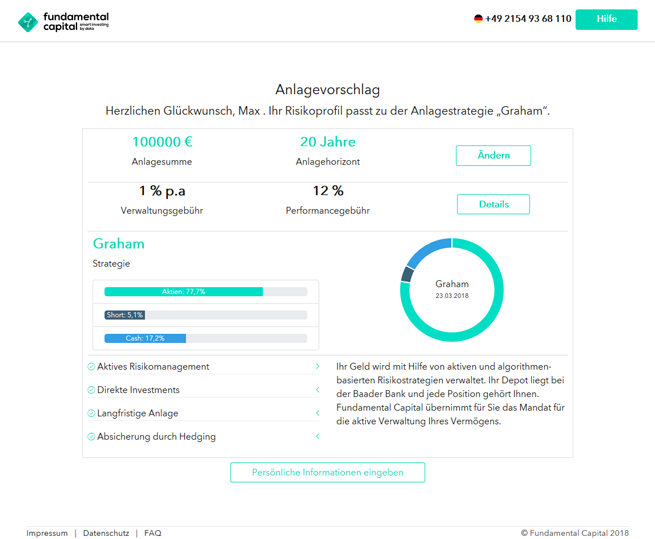Image resolution: width=655 pixels, height=539 pixels.
Task: Click the Ändern button
Action: 493,155
